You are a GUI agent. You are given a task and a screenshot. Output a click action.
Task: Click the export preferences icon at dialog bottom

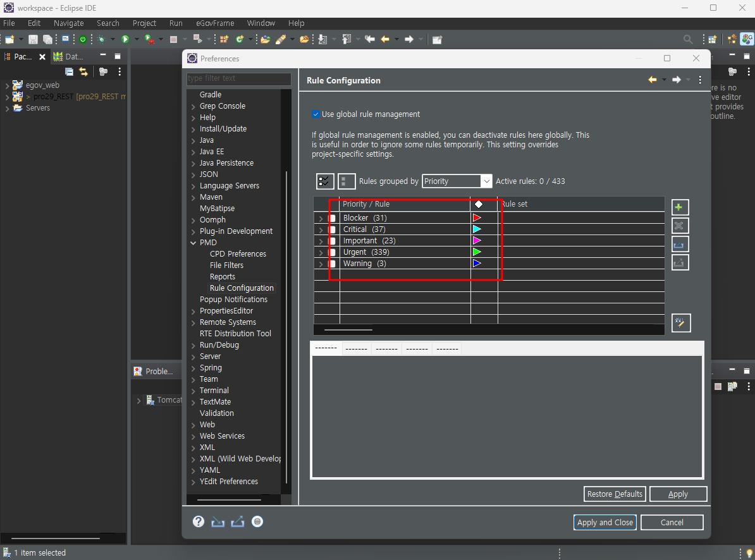tap(237, 522)
